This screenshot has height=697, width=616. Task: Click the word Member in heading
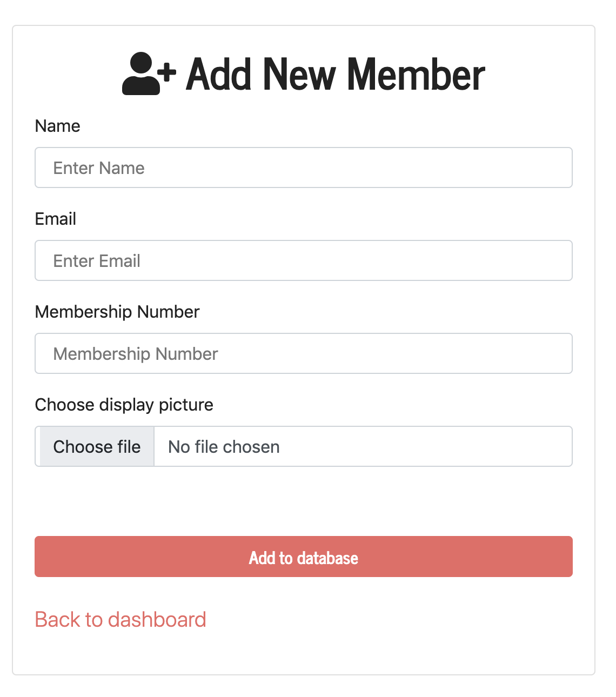[x=416, y=74]
